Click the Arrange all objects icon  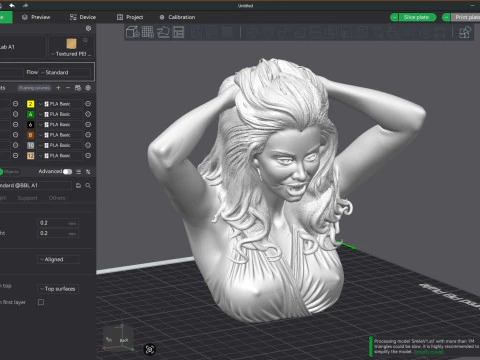178,32
